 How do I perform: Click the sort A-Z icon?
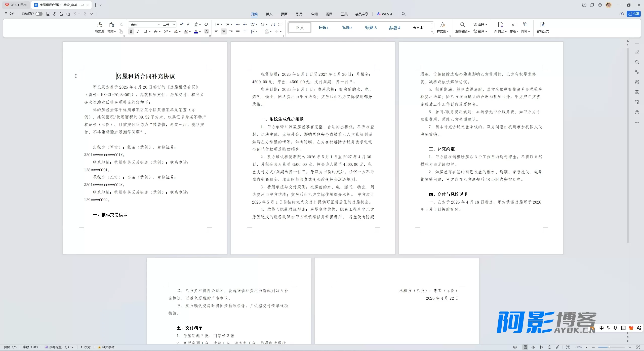pos(273,24)
